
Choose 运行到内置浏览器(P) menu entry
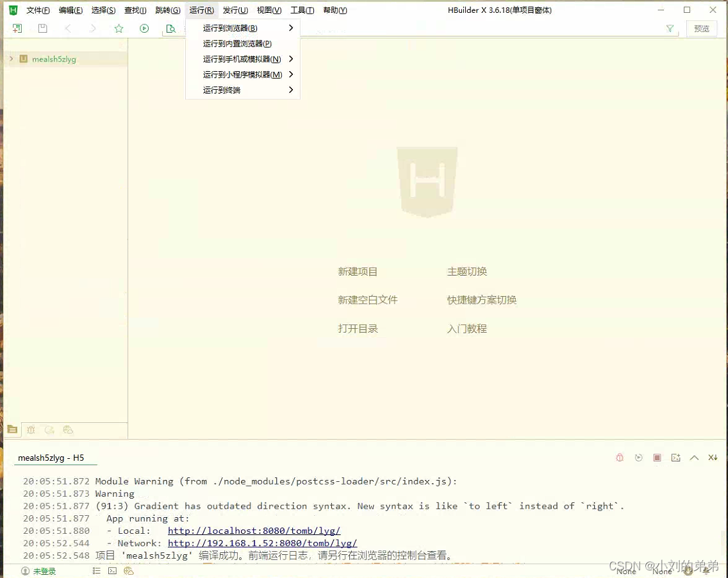pos(243,44)
